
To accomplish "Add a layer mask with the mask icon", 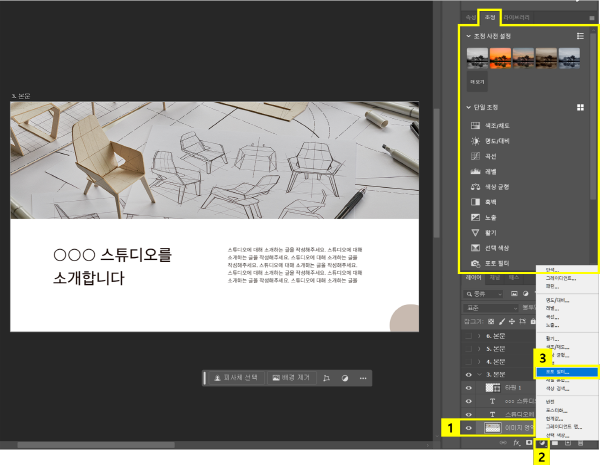I will 529,443.
